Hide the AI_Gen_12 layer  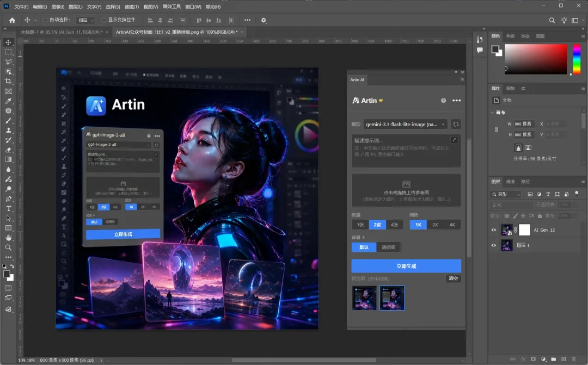click(x=493, y=230)
